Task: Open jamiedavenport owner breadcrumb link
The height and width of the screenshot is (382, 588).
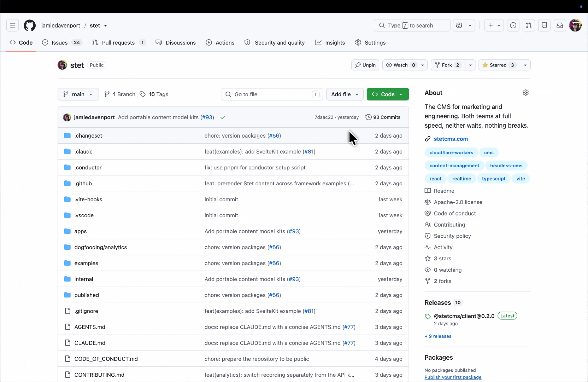Action: 60,25
